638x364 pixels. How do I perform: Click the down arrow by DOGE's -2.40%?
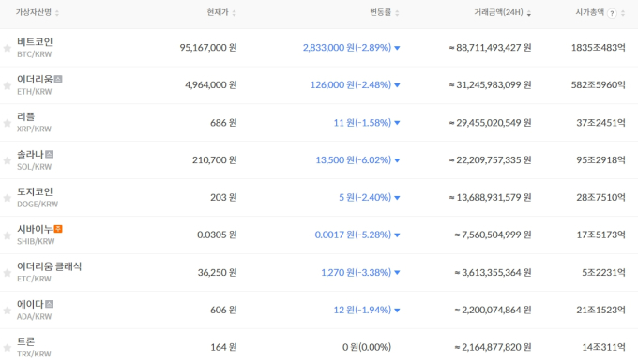coord(397,198)
